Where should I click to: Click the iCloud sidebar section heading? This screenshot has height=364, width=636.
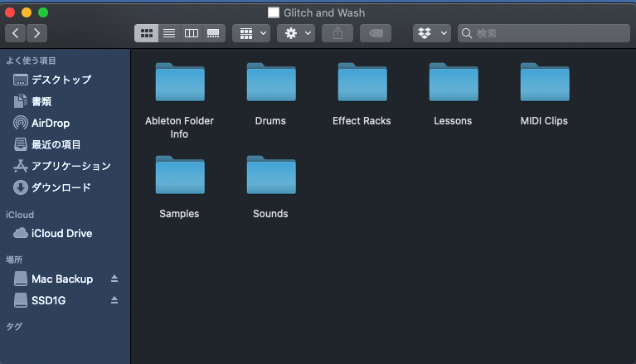pos(20,215)
